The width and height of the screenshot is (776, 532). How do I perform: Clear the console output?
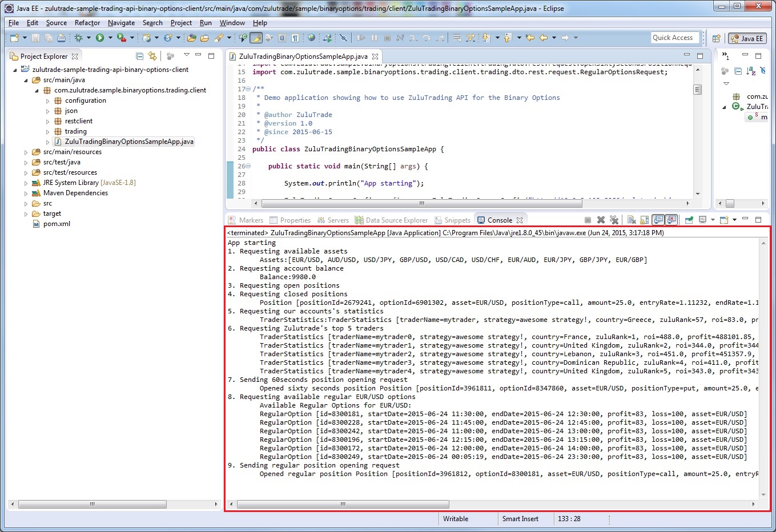click(x=632, y=220)
